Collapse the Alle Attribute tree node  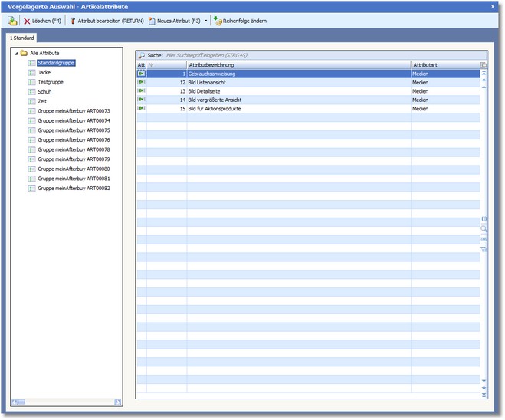[x=16, y=53]
